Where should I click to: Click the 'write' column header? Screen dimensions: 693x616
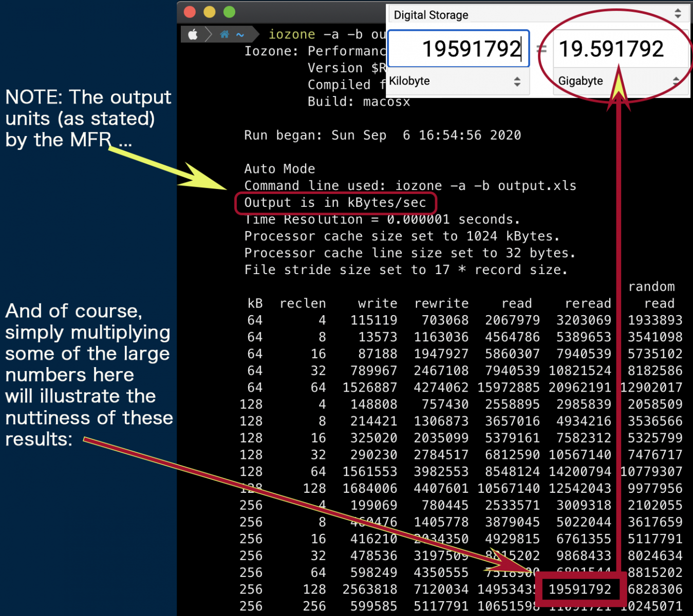click(x=378, y=304)
